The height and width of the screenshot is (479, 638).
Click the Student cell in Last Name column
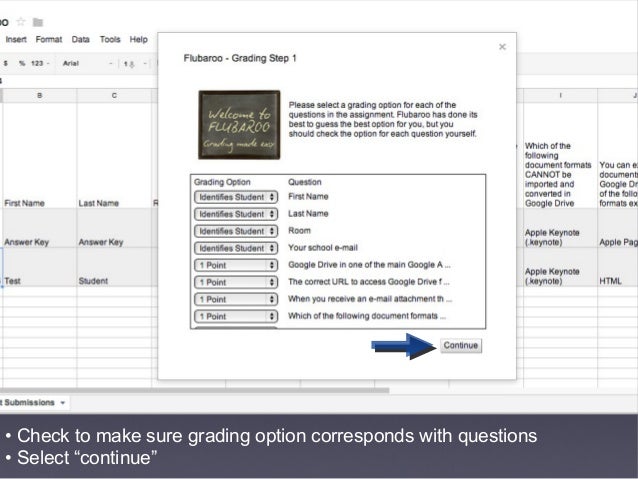(x=114, y=267)
